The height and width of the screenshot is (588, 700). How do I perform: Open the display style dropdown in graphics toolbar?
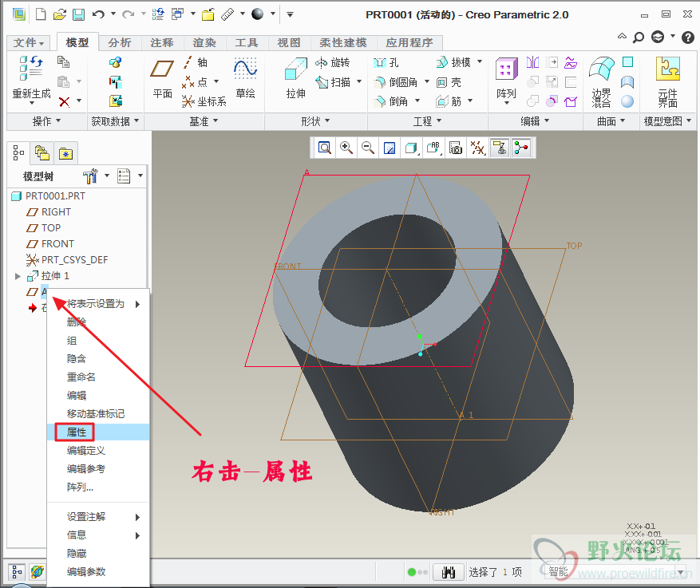pyautogui.click(x=412, y=148)
